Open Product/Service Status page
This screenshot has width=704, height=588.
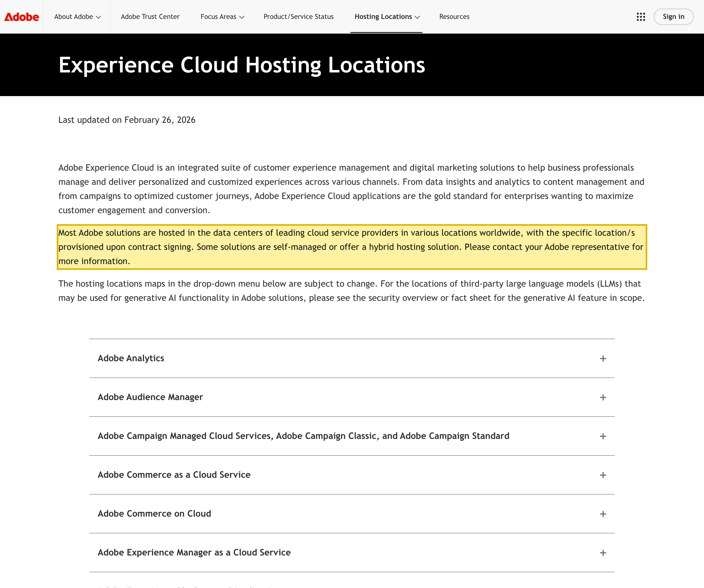[298, 17]
